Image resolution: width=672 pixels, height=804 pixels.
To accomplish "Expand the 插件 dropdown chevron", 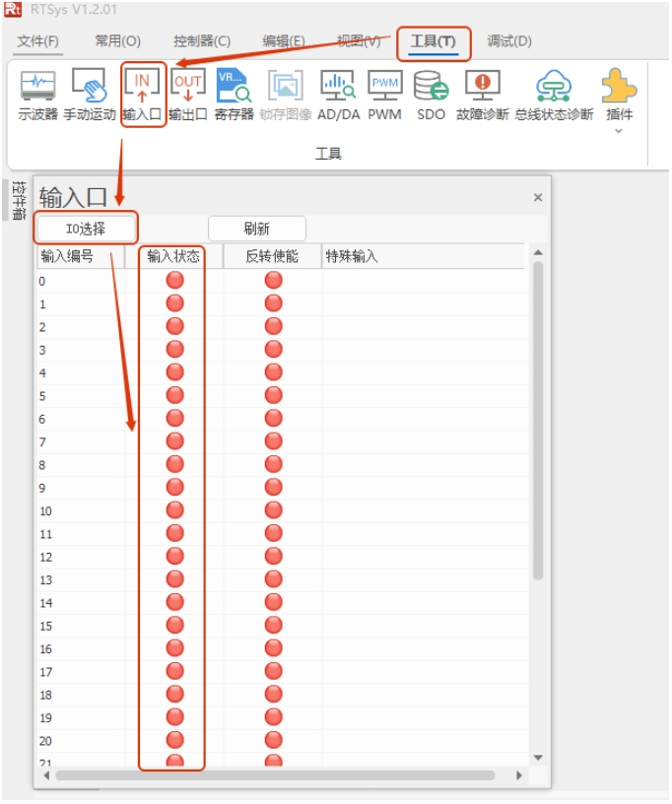I will (x=619, y=131).
